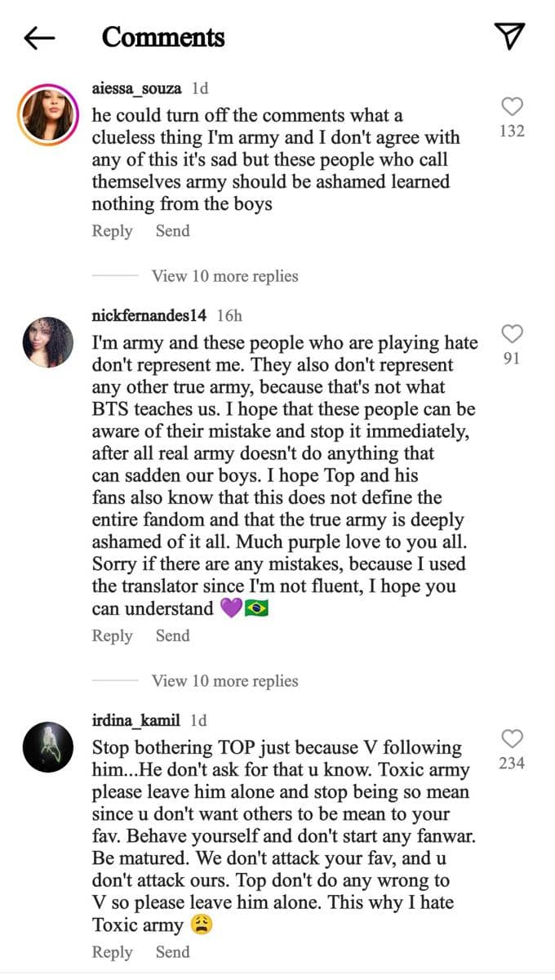Like nickfernandes14's comment

click(x=511, y=333)
